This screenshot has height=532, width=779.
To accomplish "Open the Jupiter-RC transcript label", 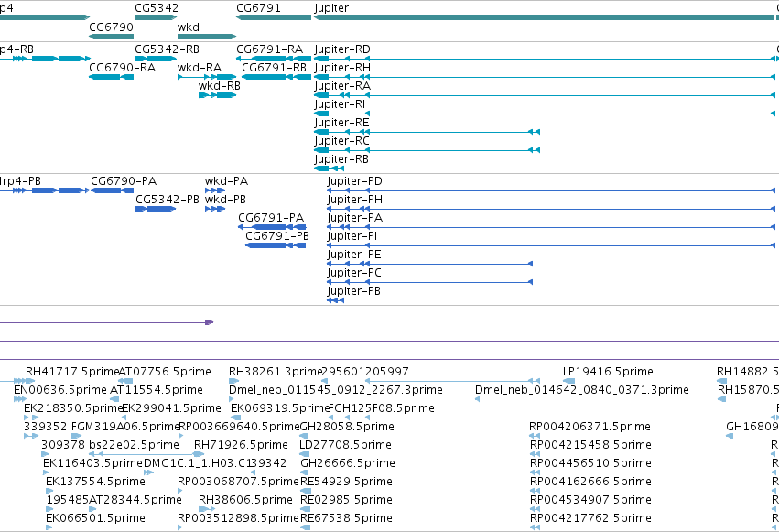I will (x=341, y=141).
